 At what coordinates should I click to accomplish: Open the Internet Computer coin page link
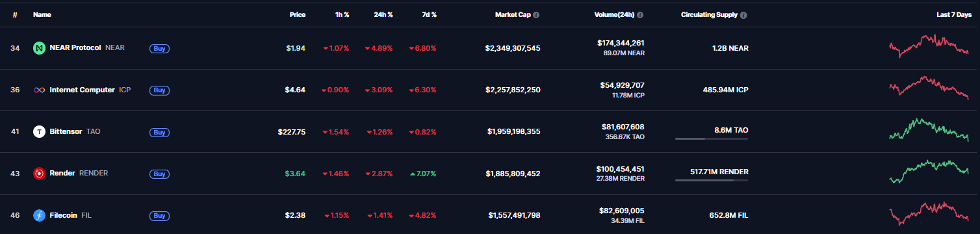coord(82,90)
